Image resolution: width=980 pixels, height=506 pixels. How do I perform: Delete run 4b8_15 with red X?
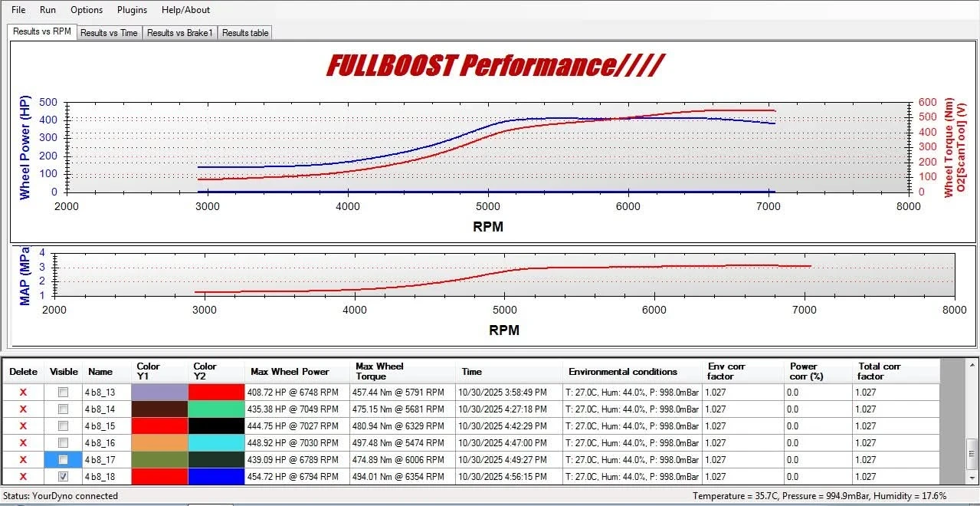click(x=23, y=426)
